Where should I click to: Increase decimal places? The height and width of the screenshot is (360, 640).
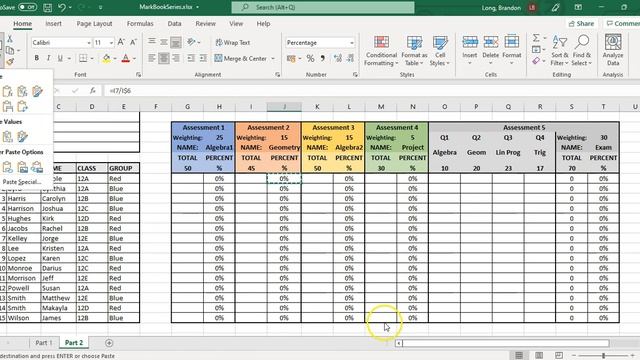click(x=338, y=58)
